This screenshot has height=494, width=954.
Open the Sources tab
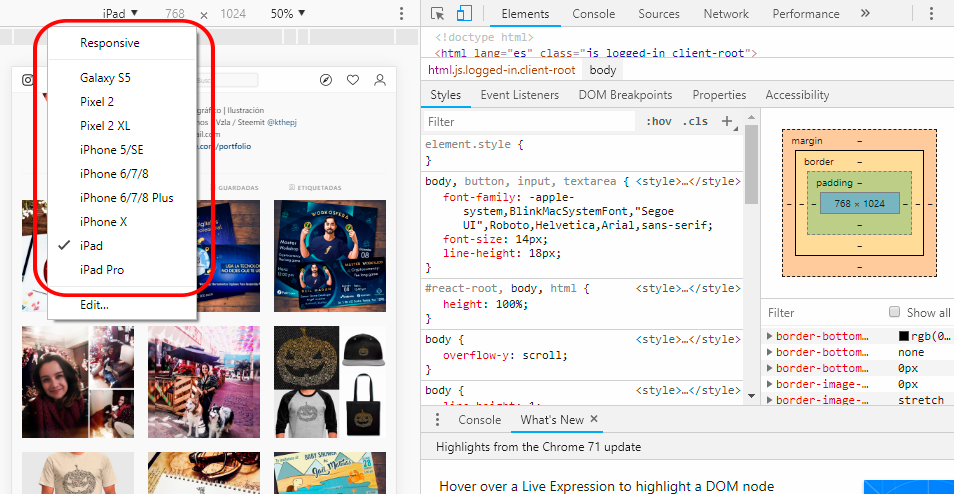tap(659, 13)
